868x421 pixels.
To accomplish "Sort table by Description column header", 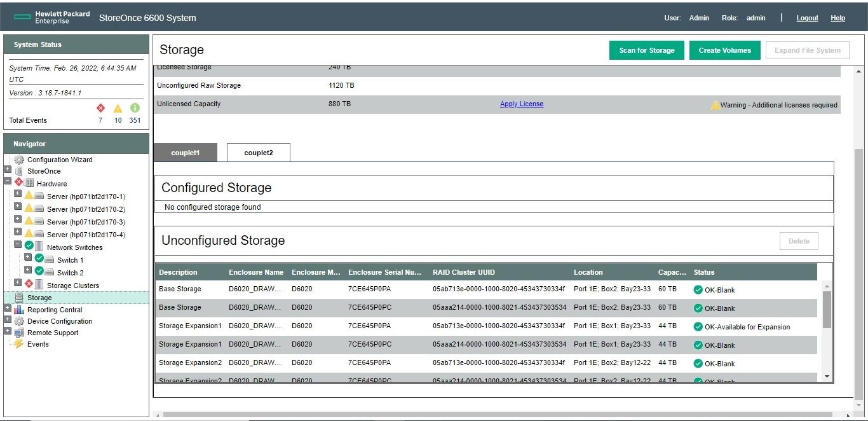I will point(178,272).
